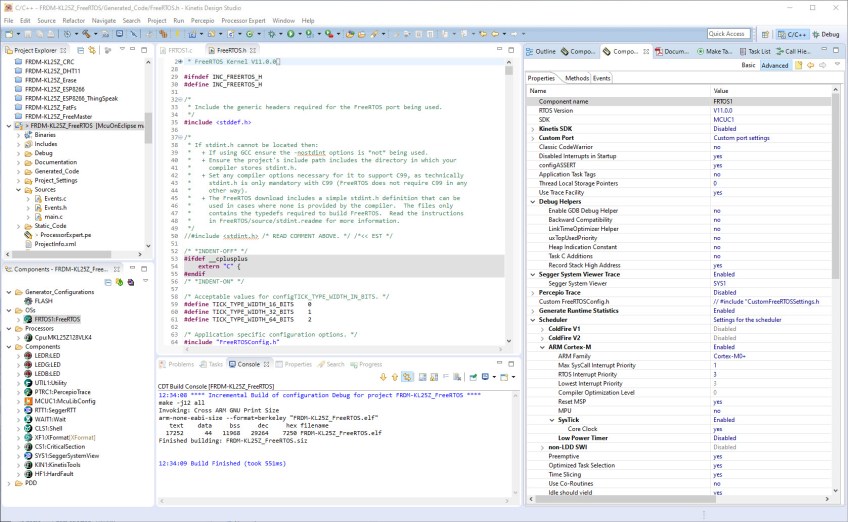Click the Quick Access search field
The image size is (848, 522).
pyautogui.click(x=728, y=34)
